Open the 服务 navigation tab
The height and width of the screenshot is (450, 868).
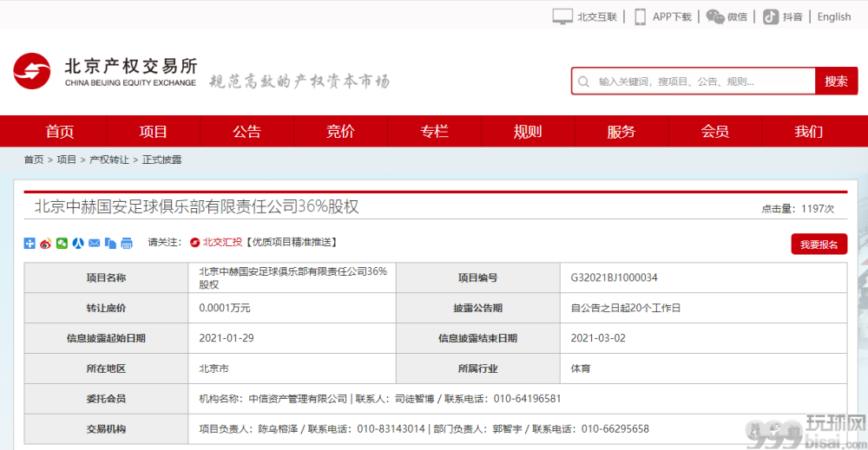[x=621, y=131]
